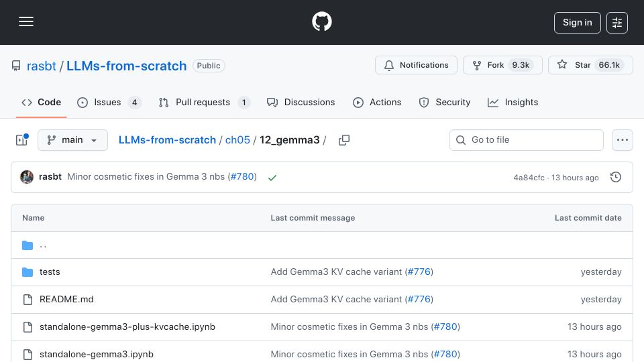Viewport: 644px width, 362px height.
Task: Open rasbt author link in latest commit
Action: (50, 176)
